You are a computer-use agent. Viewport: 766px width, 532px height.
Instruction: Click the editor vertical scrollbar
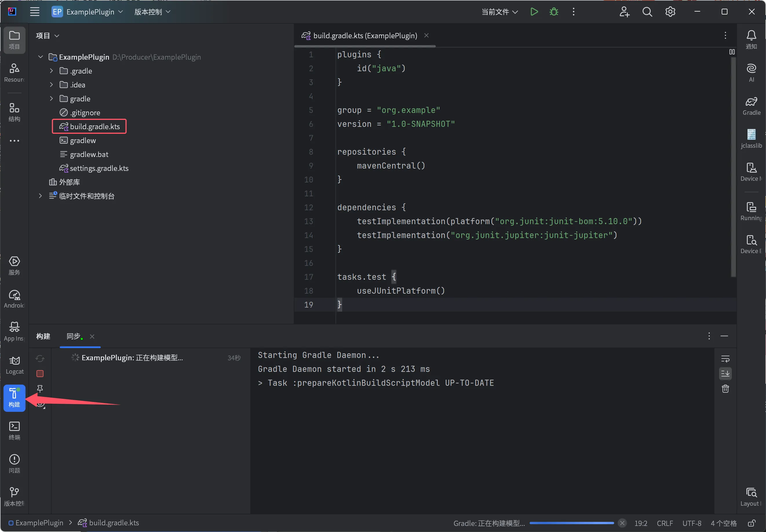[733, 167]
